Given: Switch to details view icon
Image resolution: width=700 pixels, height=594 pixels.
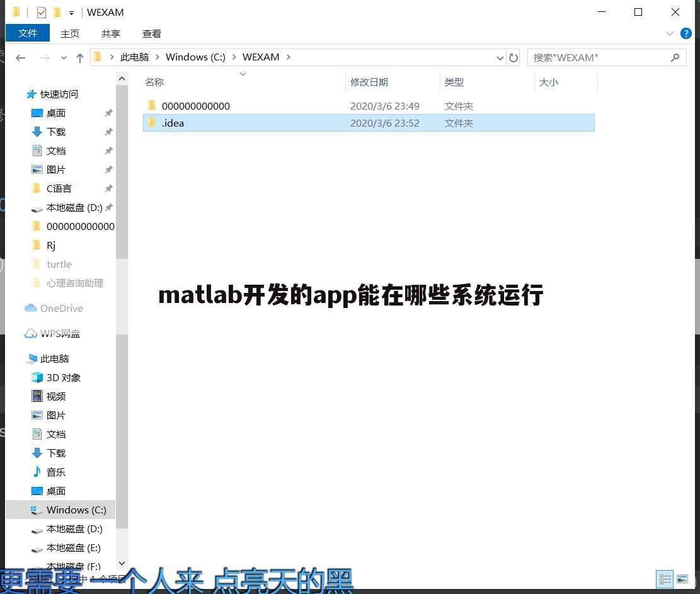Looking at the screenshot, I should click(x=665, y=580).
